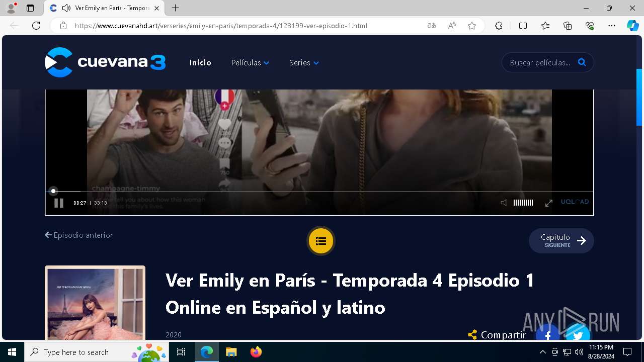The image size is (644, 362).
Task: Go to Episodio anterior
Action: coord(78,235)
